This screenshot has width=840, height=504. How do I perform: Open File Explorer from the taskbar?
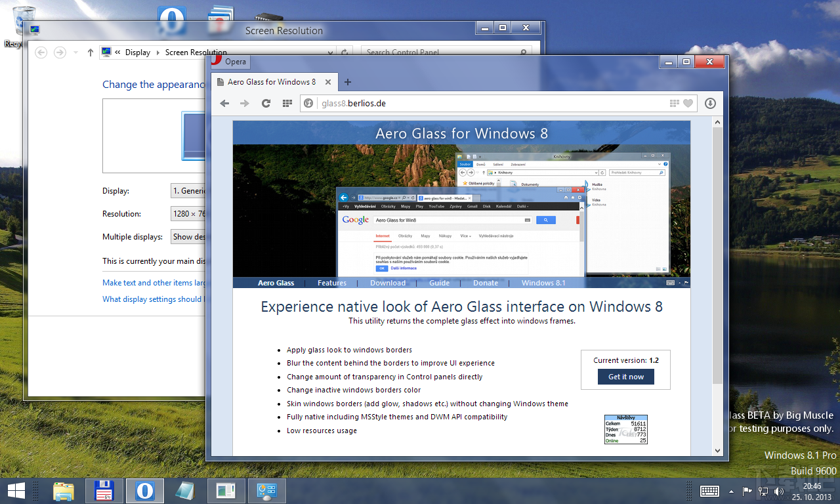(64, 491)
